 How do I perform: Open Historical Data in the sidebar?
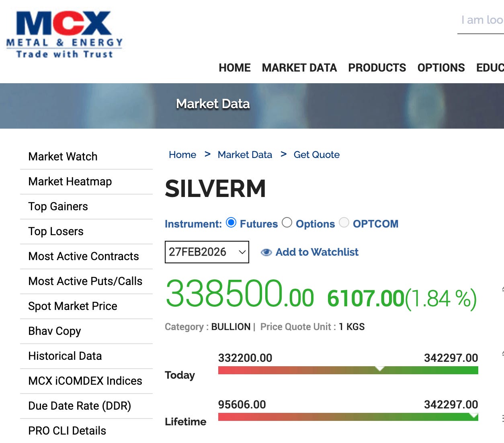click(x=86, y=356)
